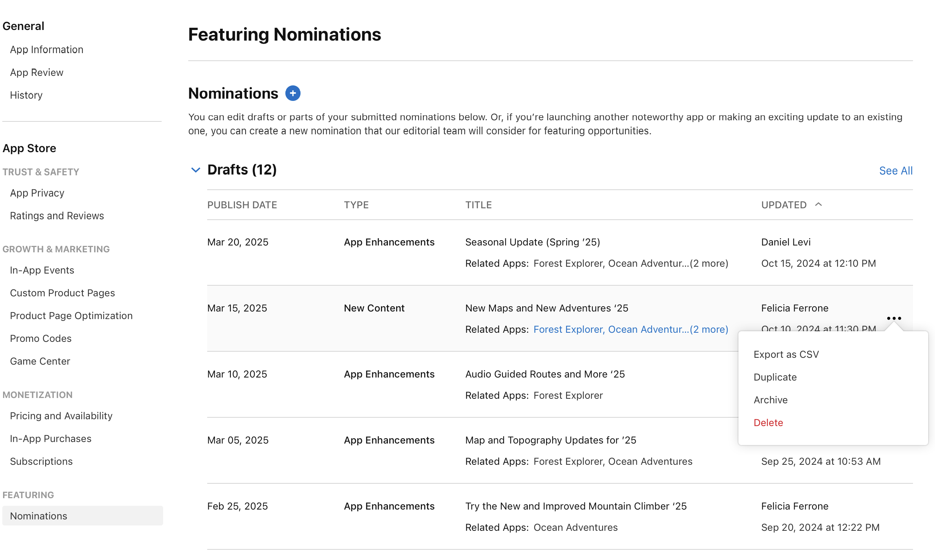Click Delete in the dropdown context menu

pyautogui.click(x=768, y=422)
